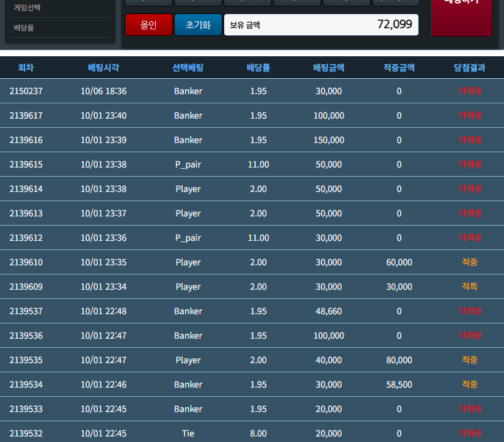Select round number 2139532
This screenshot has width=504, height=442.
(x=26, y=433)
